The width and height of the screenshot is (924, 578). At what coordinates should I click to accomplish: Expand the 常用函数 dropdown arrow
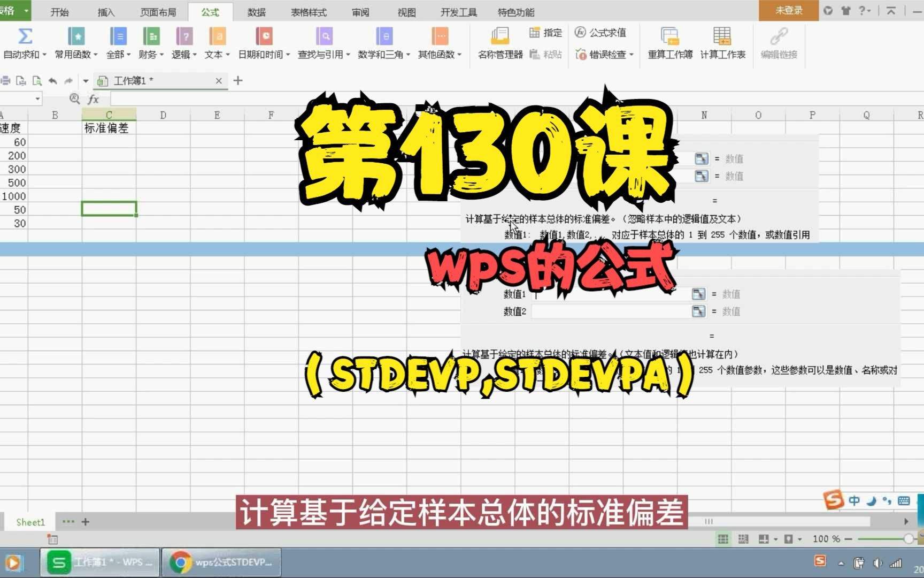96,55
